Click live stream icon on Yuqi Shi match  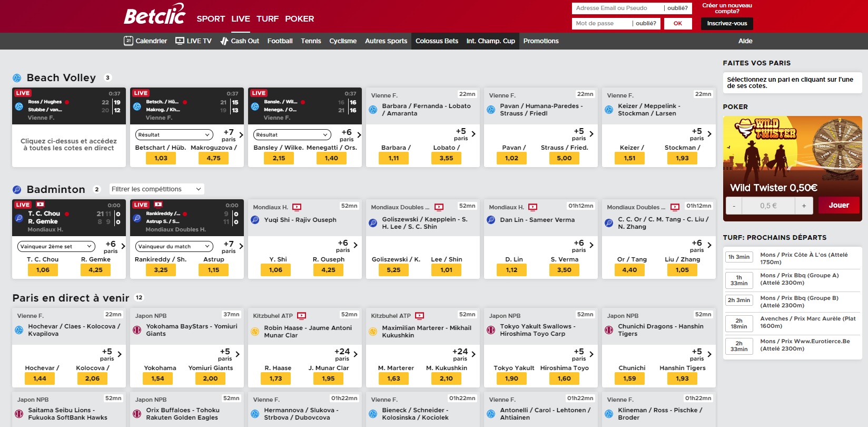[x=297, y=207]
